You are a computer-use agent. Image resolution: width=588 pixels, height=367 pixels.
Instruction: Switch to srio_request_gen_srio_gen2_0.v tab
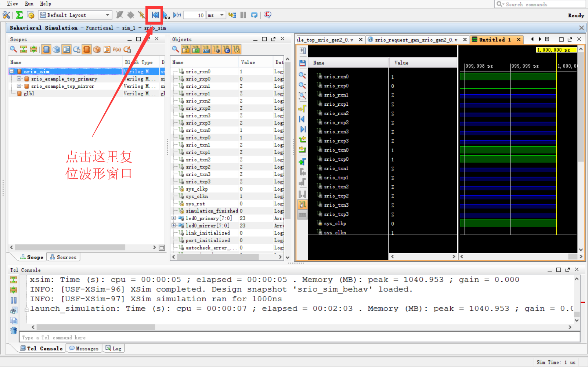pyautogui.click(x=417, y=40)
